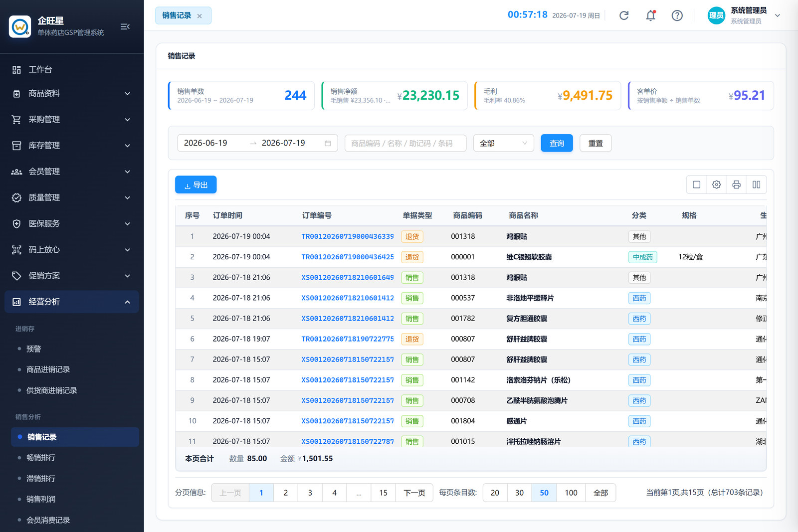Click 洛索洛芬钠片（乐松）cell
Image resolution: width=798 pixels, height=532 pixels.
[539, 380]
